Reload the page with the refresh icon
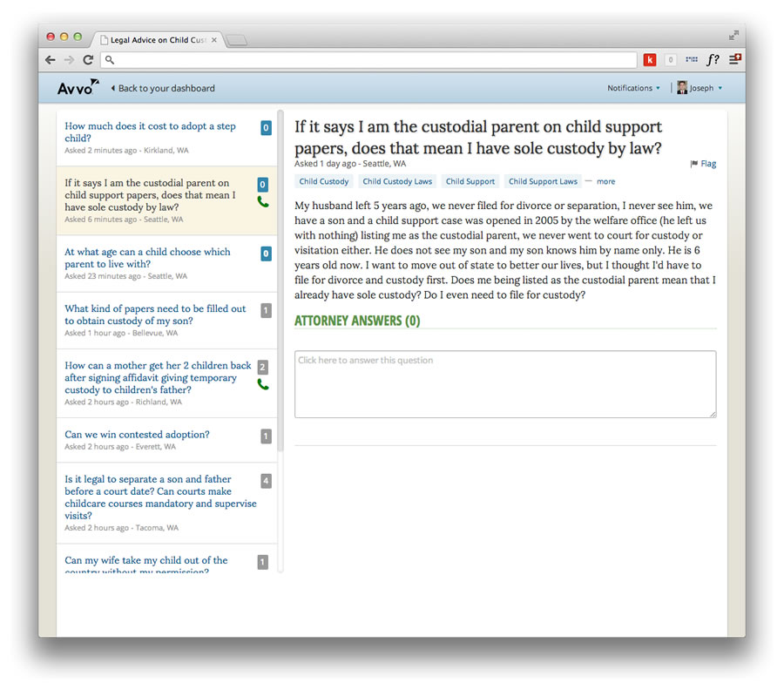This screenshot has width=784, height=690. [x=88, y=60]
